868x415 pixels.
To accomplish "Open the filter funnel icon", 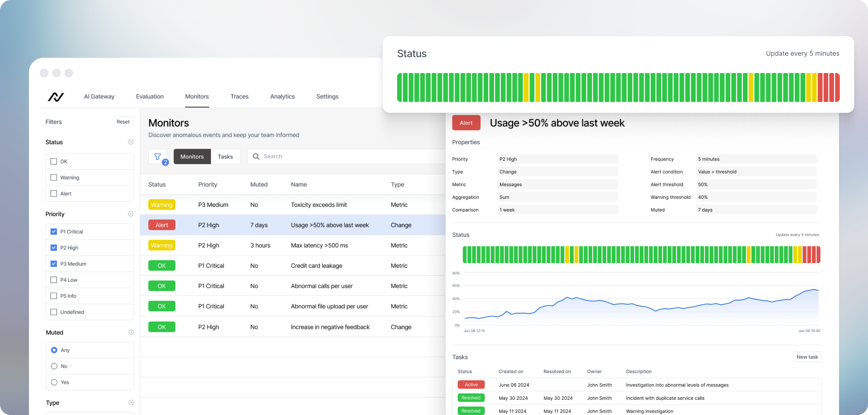I will tap(158, 157).
